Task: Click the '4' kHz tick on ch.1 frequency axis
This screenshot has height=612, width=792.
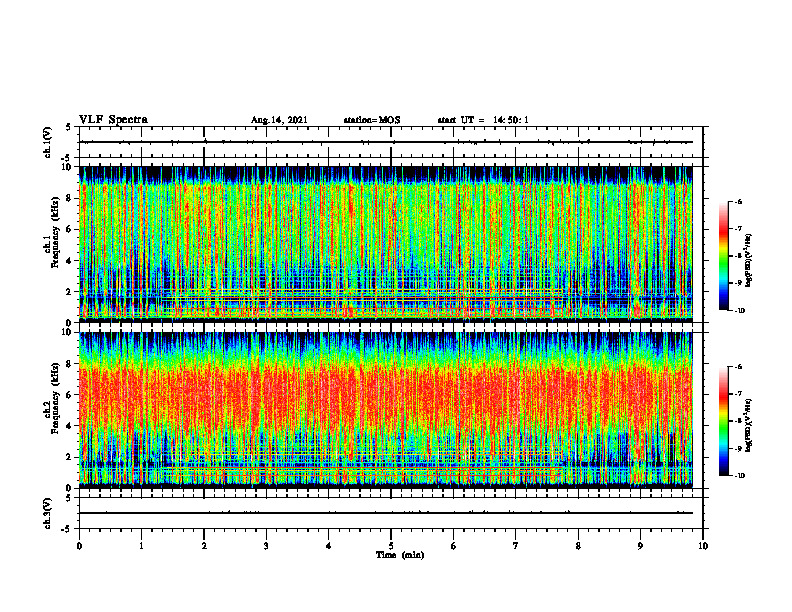Action: pos(69,261)
